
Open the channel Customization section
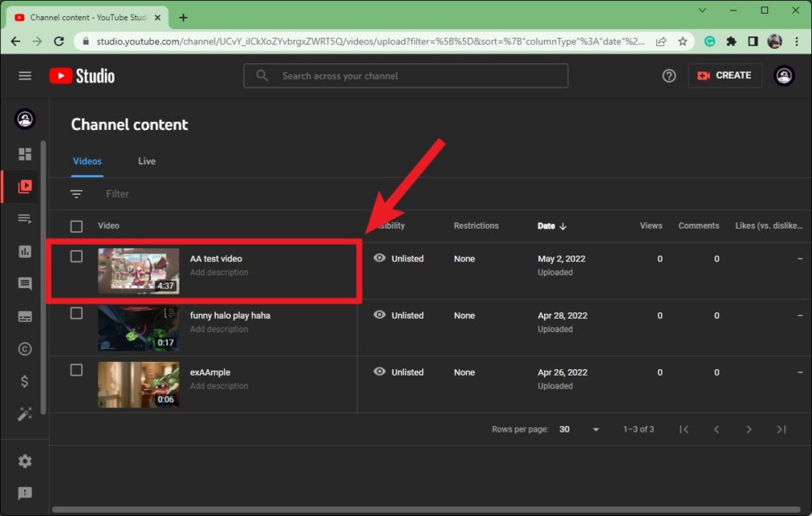[24, 414]
